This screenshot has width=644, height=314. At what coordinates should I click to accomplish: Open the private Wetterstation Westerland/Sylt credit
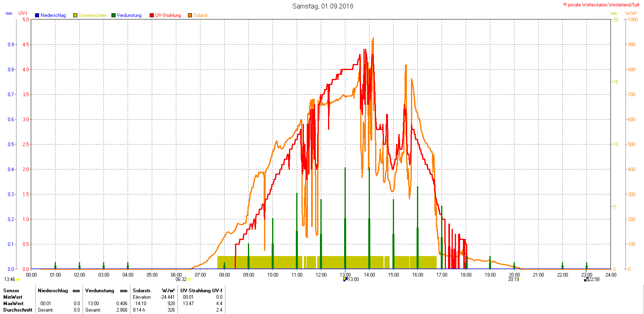pyautogui.click(x=601, y=5)
